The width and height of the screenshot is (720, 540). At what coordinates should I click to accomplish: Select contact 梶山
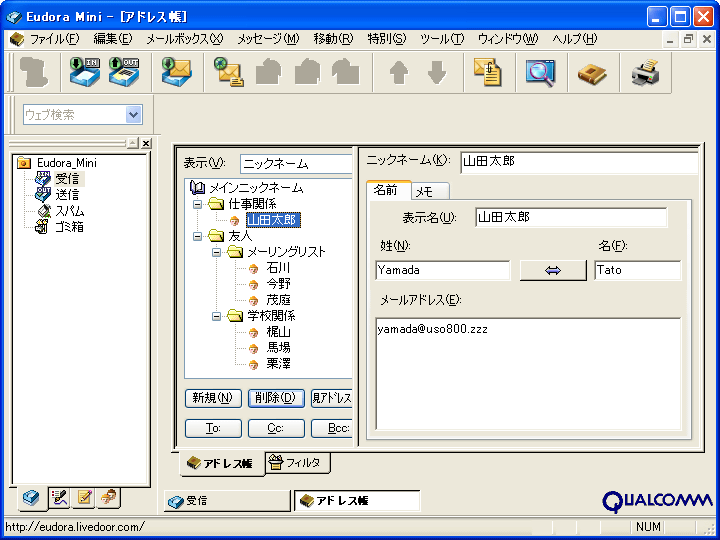click(x=278, y=332)
